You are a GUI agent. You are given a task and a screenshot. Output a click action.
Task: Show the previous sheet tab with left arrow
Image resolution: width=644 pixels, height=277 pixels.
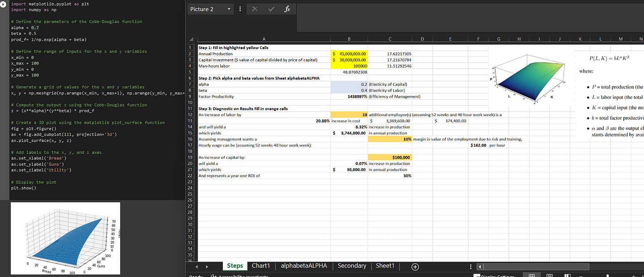[197, 266]
